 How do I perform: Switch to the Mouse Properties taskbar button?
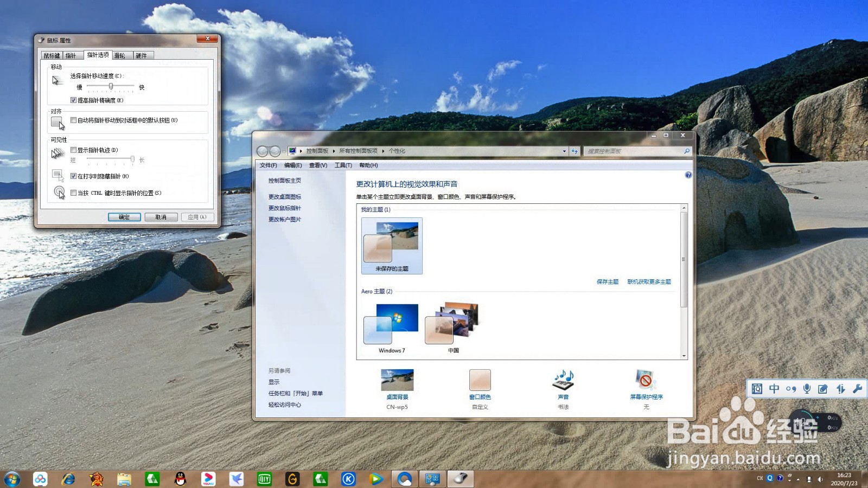pos(461,479)
